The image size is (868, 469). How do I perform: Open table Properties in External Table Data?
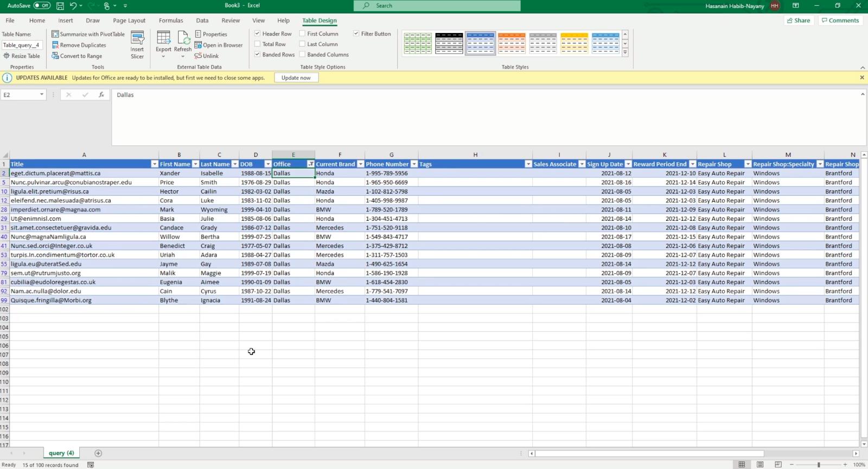[x=211, y=34]
